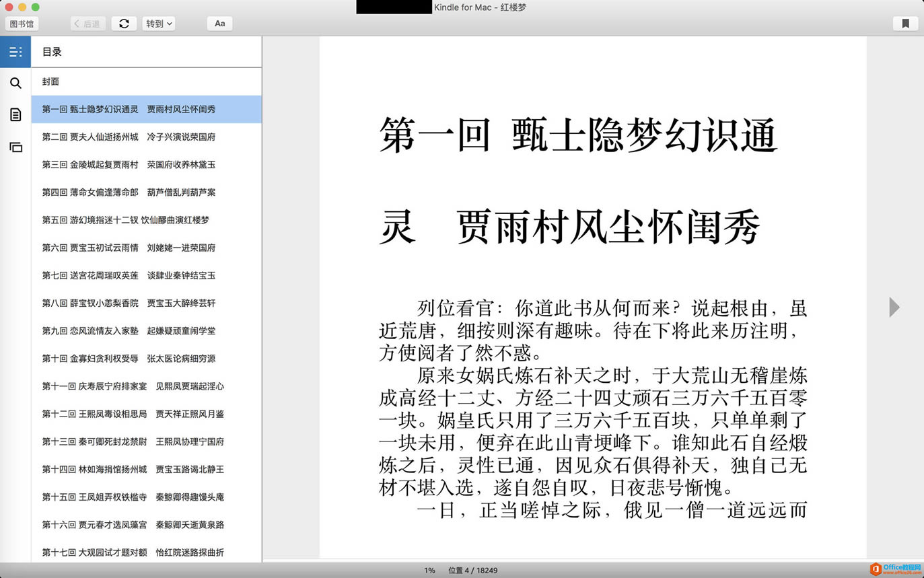Open the Aa font settings
The width and height of the screenshot is (924, 578).
click(x=219, y=23)
